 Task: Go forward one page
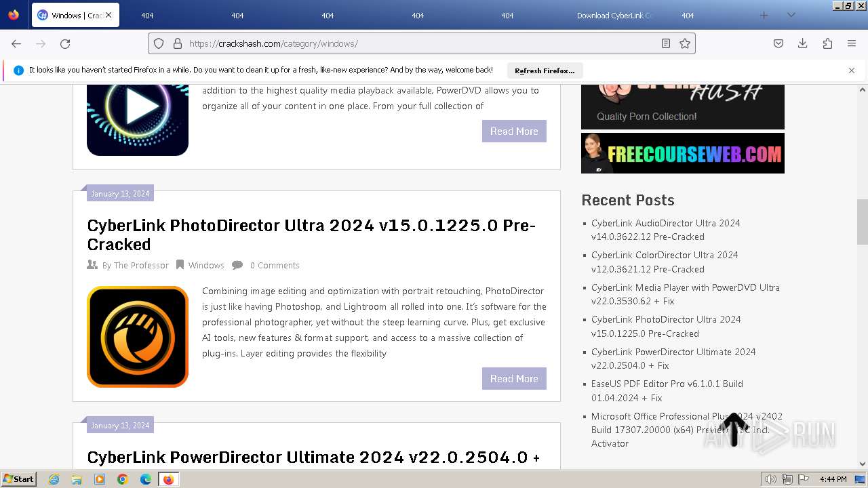point(41,43)
